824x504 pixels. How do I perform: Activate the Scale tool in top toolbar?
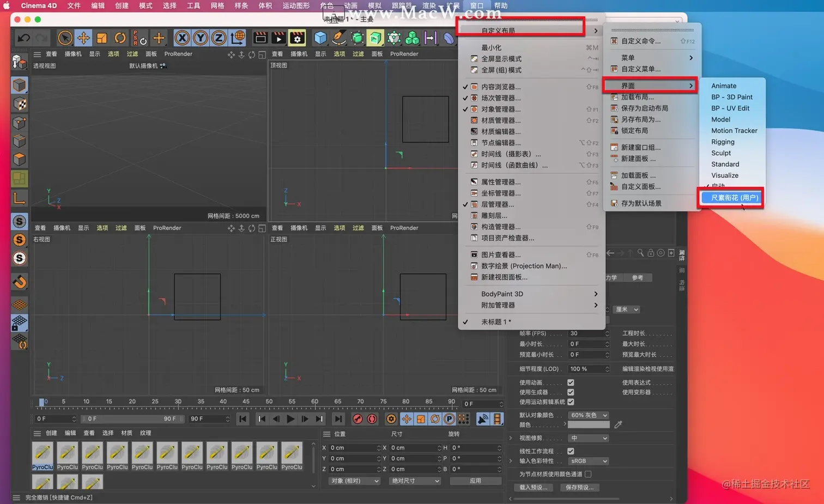click(101, 38)
